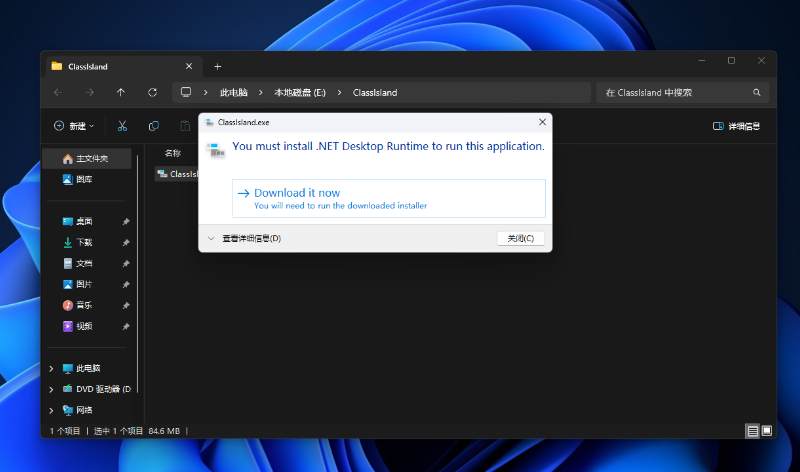Click the search ClassIsland input field
Image resolution: width=800 pixels, height=472 pixels.
675,92
